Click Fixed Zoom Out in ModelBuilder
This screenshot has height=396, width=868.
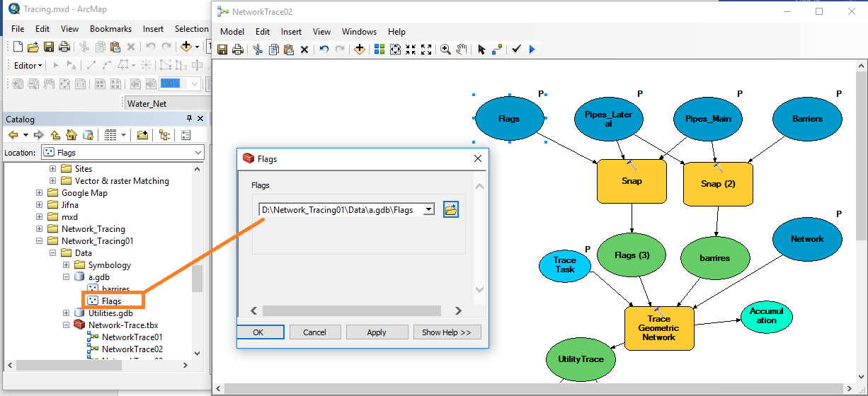[x=426, y=49]
